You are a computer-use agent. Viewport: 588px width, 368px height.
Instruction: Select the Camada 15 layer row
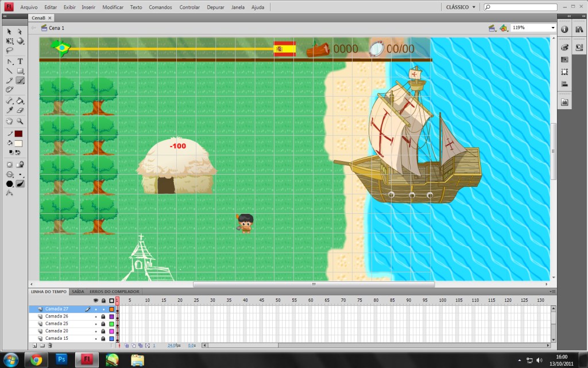(x=56, y=338)
